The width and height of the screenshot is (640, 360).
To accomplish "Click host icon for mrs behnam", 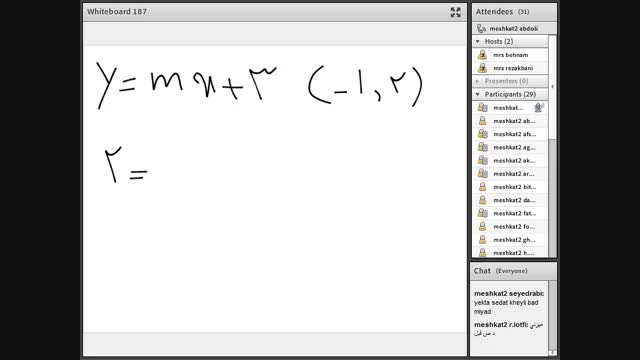I will (x=482, y=55).
